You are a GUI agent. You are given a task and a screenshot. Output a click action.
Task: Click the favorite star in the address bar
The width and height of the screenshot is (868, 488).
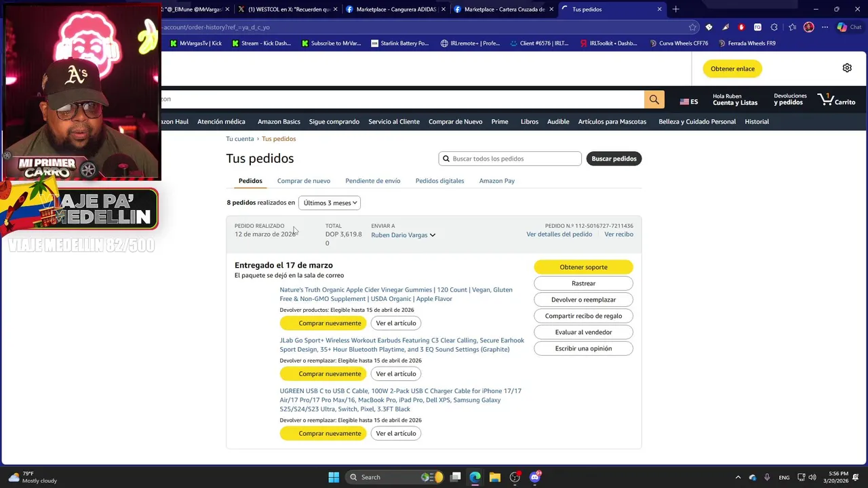point(692,27)
